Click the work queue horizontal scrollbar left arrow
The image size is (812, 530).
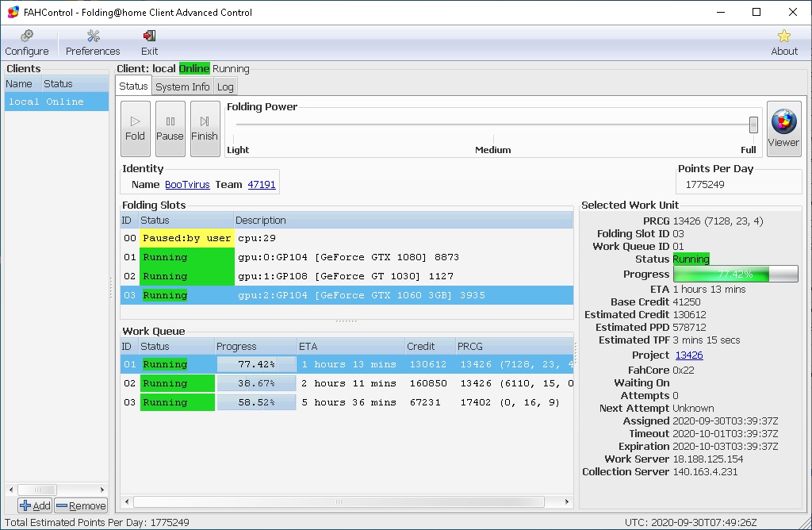(128, 501)
